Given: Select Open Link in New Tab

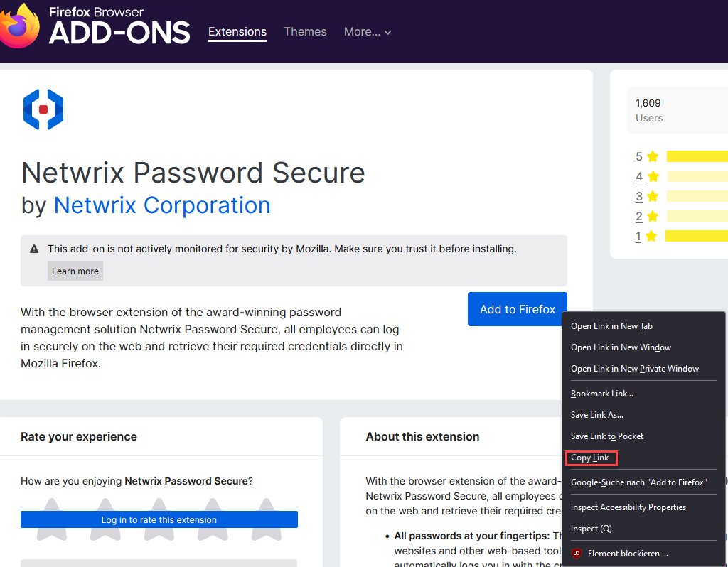Looking at the screenshot, I should click(x=611, y=326).
